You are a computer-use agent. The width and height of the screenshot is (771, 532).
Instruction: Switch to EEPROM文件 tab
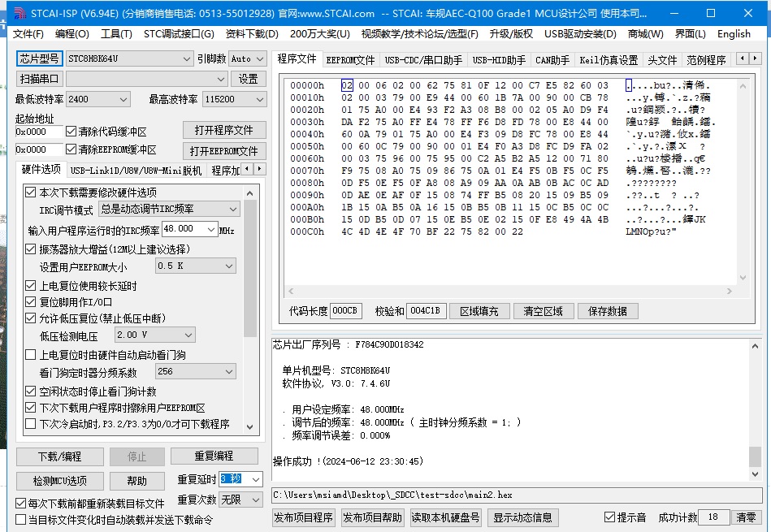350,60
